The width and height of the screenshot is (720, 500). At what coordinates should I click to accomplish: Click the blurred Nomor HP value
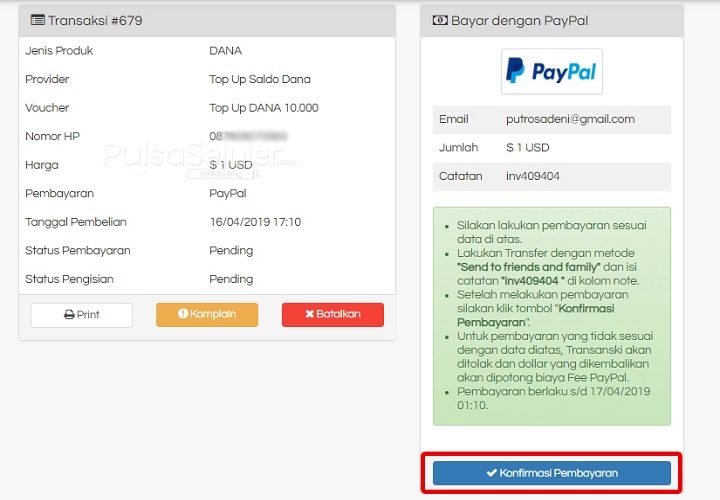(x=248, y=136)
